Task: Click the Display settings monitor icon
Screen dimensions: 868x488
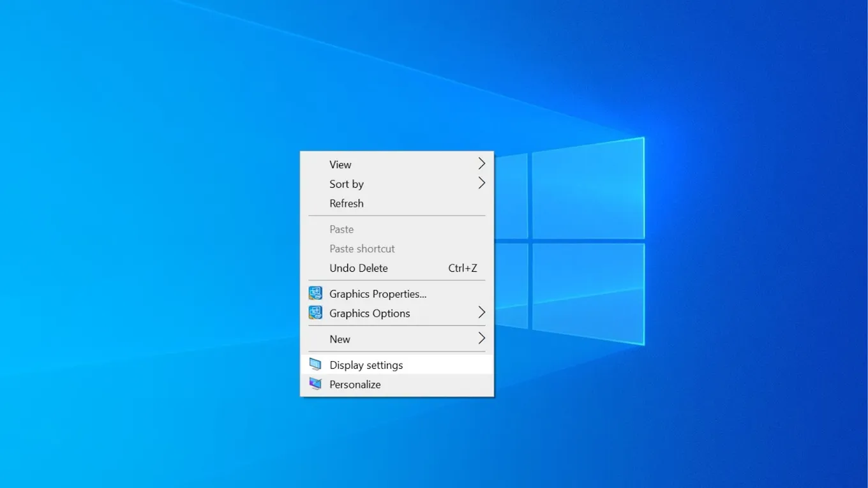Action: point(315,364)
